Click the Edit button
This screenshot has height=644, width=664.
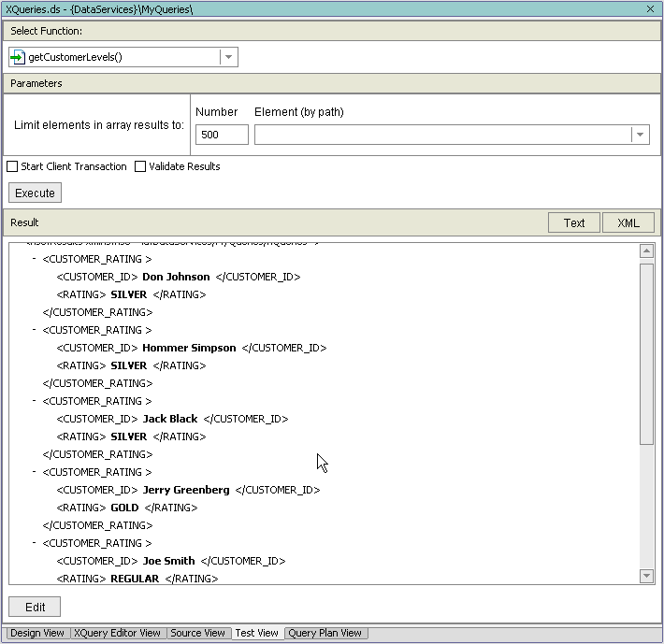pyautogui.click(x=35, y=608)
